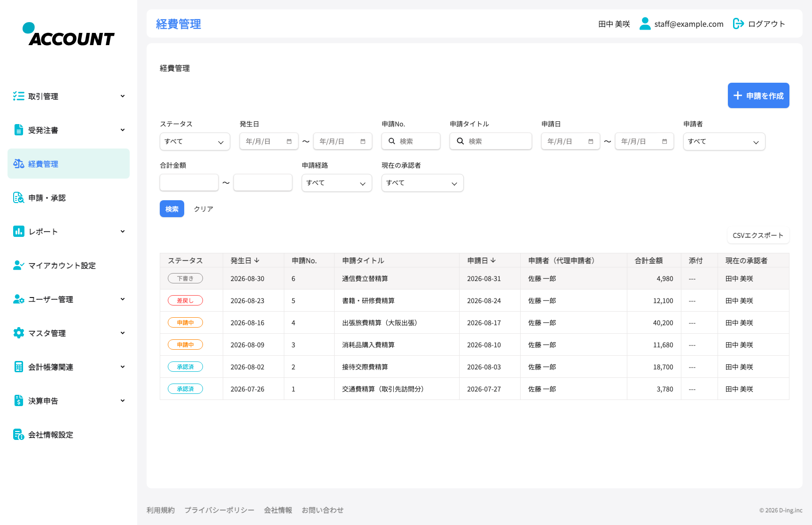Open the 会社情報設定 menu item
This screenshot has width=812, height=525.
(69, 434)
